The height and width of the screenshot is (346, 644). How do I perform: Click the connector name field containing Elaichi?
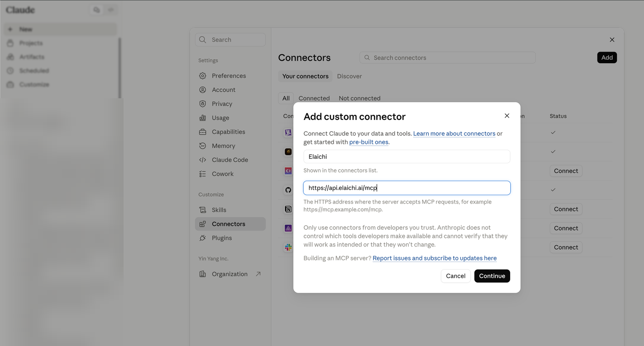[x=407, y=156]
